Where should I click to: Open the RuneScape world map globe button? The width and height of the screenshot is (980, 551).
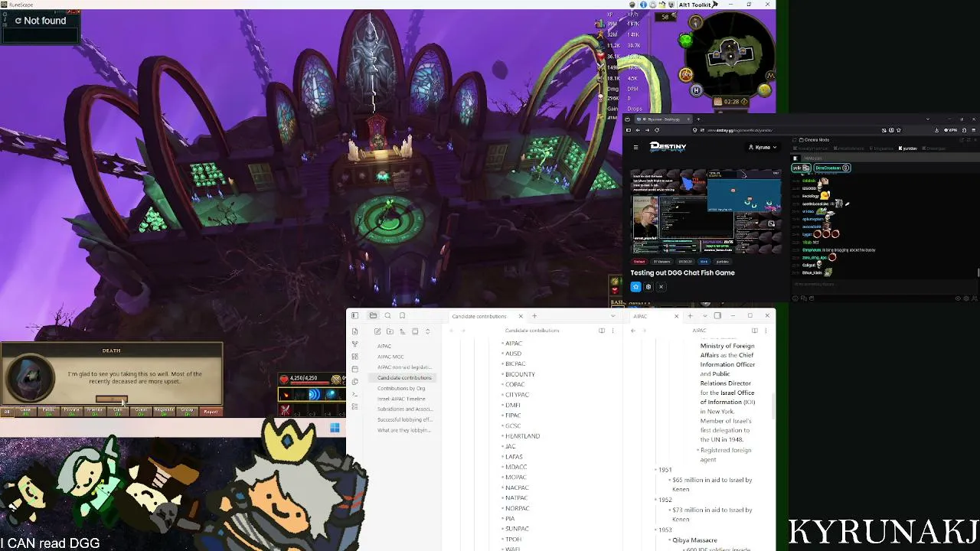763,90
